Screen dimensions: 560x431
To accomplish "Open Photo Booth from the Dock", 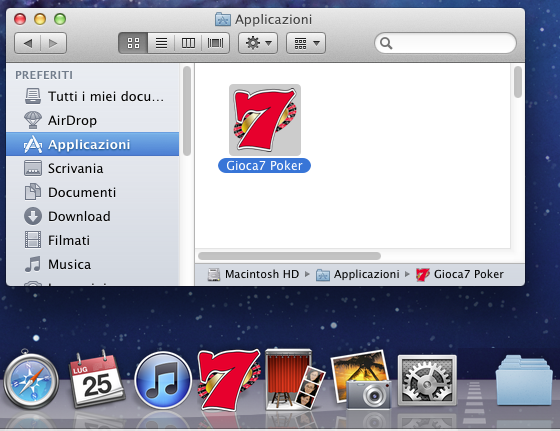I will [x=295, y=380].
